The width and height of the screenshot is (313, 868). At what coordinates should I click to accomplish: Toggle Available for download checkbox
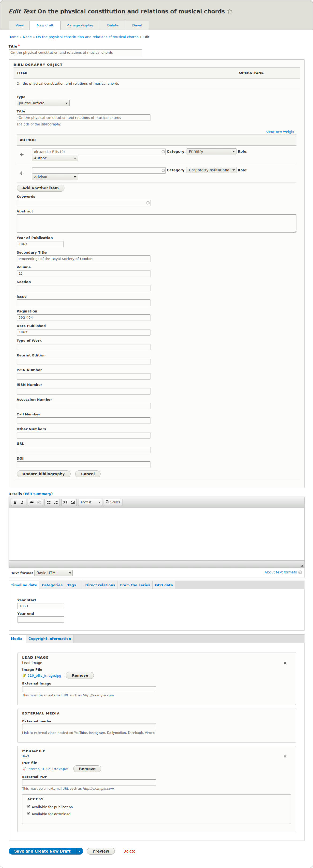coord(29,813)
